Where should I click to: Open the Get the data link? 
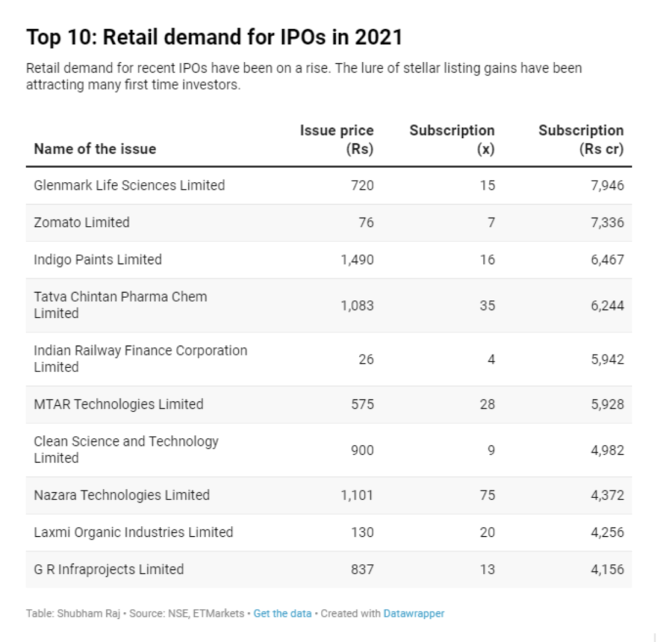click(x=282, y=614)
